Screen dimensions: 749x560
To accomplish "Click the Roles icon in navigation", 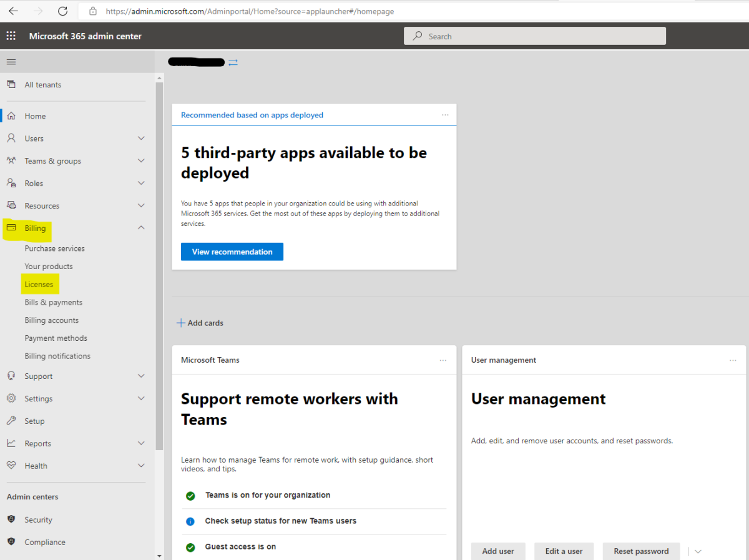I will [x=11, y=182].
